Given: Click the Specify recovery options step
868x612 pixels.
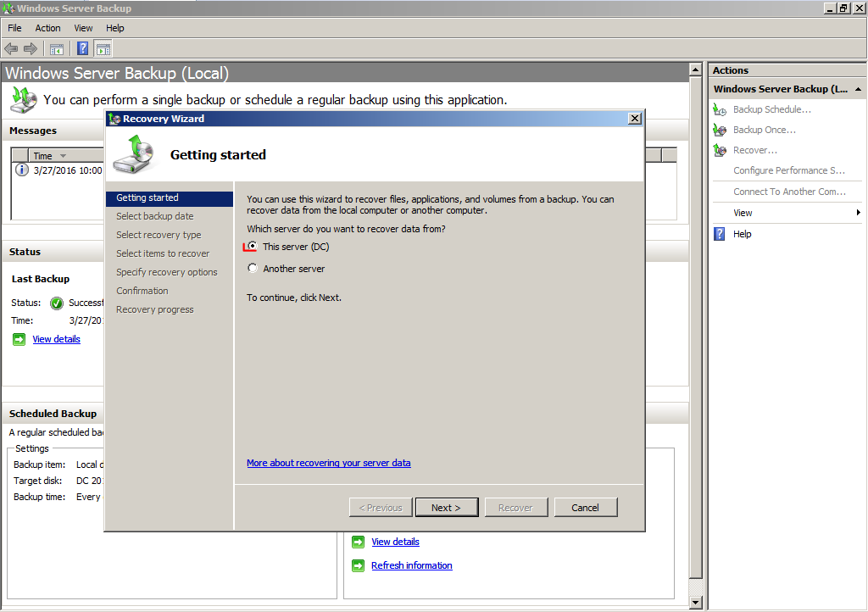Looking at the screenshot, I should (167, 272).
